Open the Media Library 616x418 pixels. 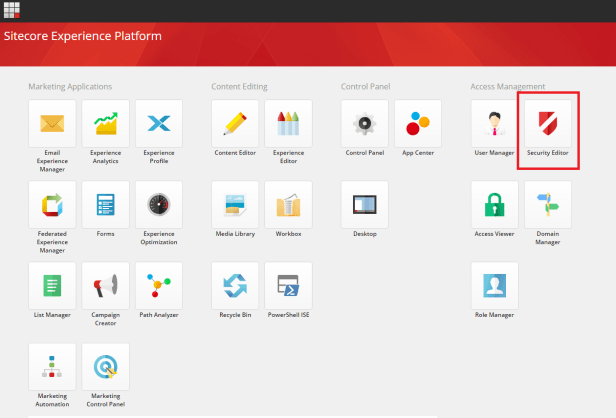(235, 205)
